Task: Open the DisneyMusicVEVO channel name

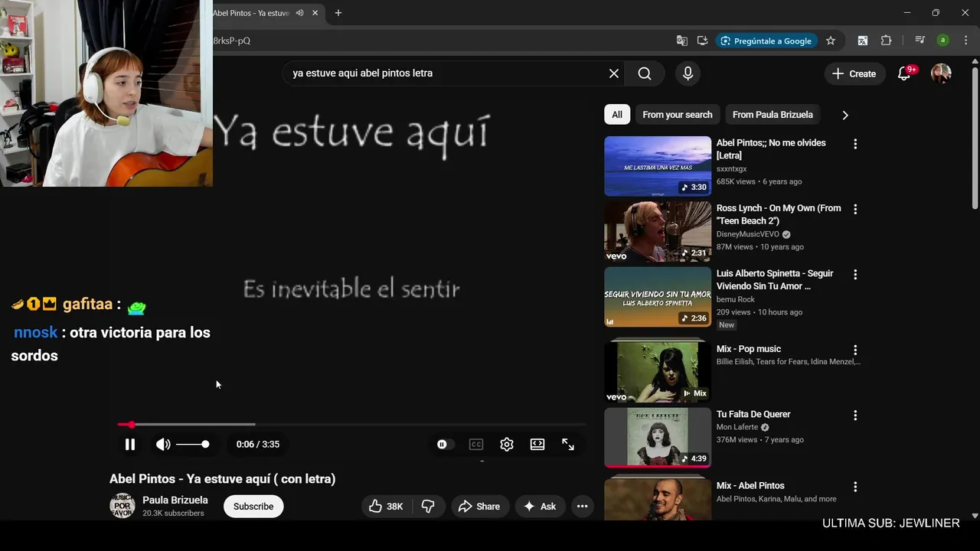Action: click(748, 234)
